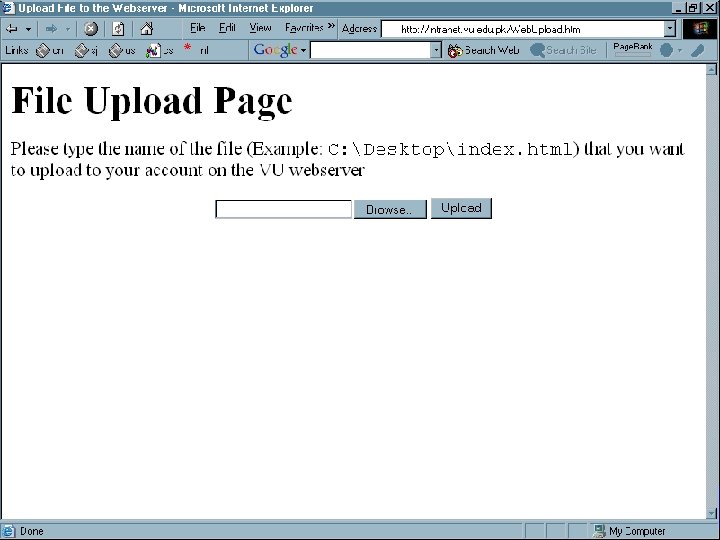The image size is (720, 540).
Task: Click the Google highlighter pen icon
Action: [x=698, y=50]
